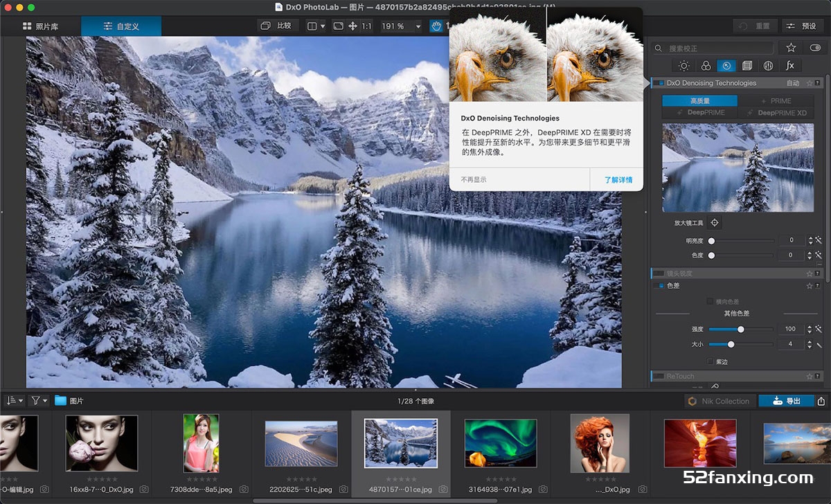Show favorite corrections star filter

791,48
